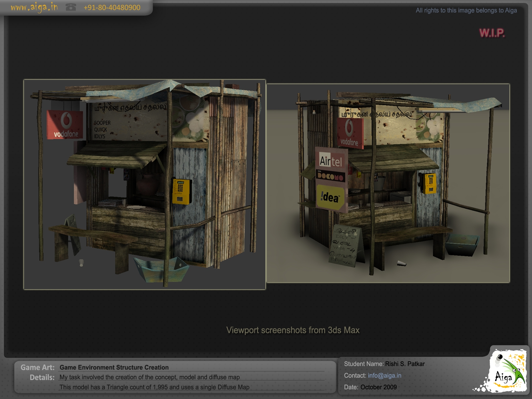Open the info@aiga.in email link
532x399 pixels.
point(384,375)
